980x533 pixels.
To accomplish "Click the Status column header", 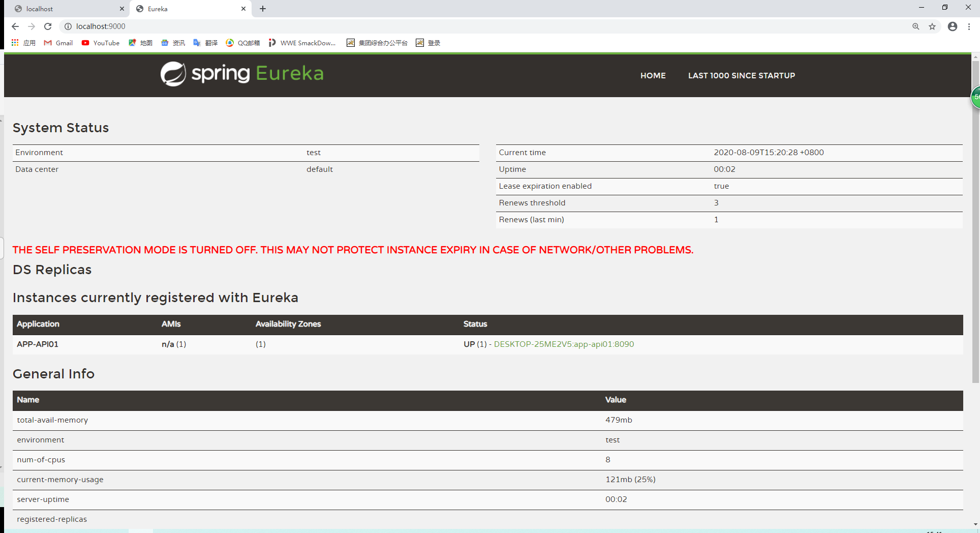I will click(475, 324).
